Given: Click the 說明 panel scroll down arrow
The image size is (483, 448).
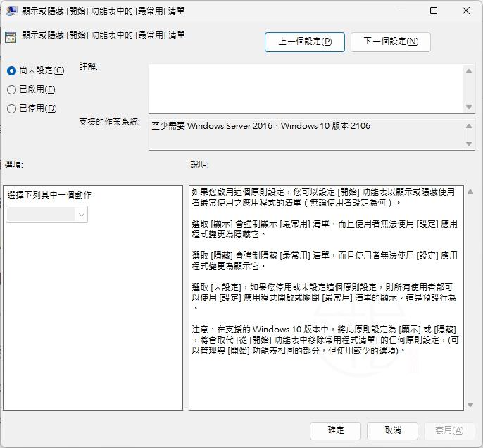Looking at the screenshot, I should tap(470, 404).
